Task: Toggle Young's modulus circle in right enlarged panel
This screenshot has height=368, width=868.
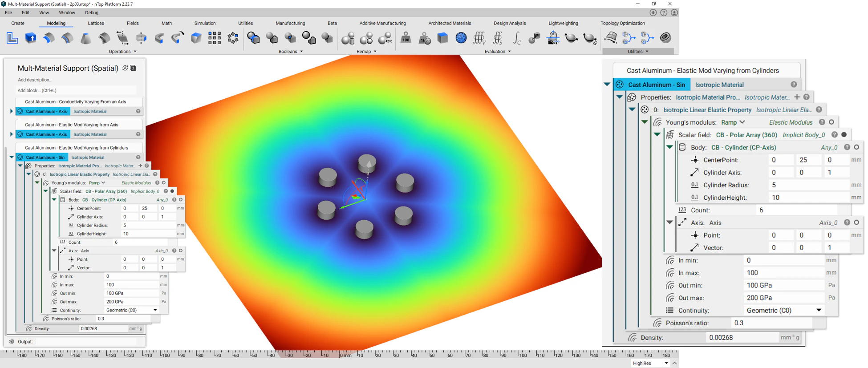Action: tap(831, 122)
